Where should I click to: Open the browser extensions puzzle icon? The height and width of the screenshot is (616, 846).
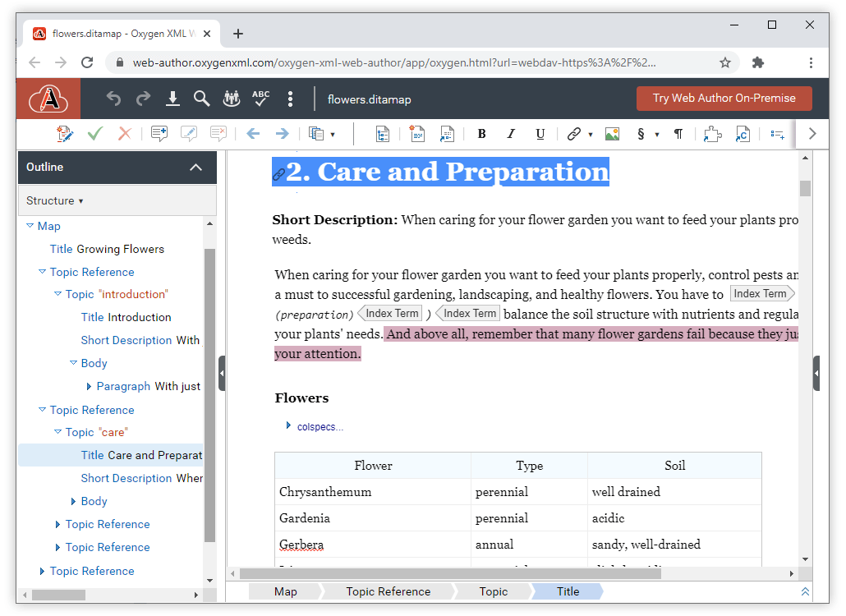[x=758, y=62]
